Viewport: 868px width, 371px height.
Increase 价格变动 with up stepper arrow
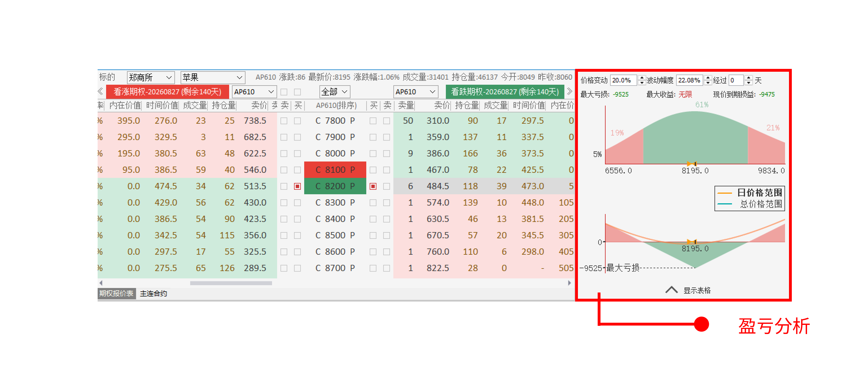click(642, 78)
